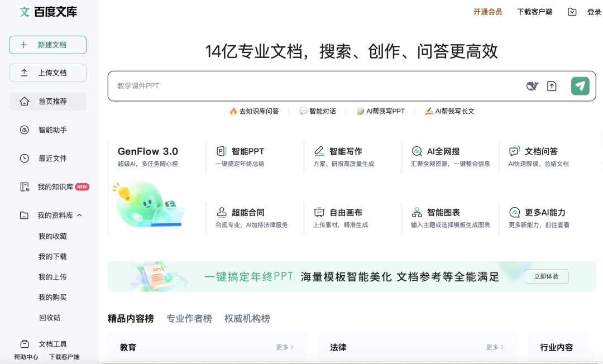603x364 pixels.
Task: Collapse the 我的资料库 section
Action: pos(79,215)
